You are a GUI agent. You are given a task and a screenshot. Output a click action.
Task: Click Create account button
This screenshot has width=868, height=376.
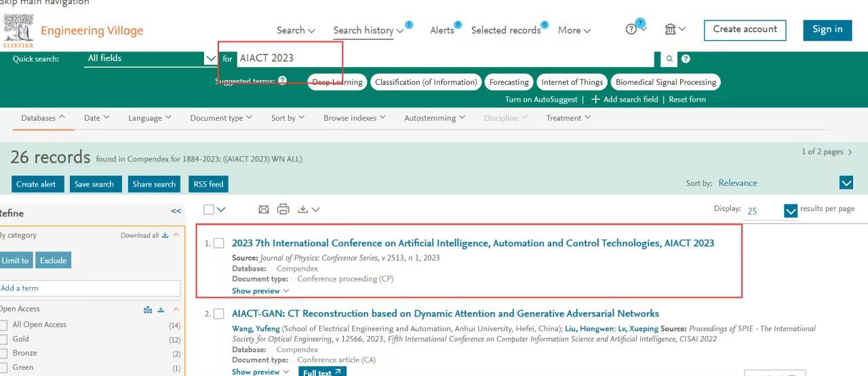(x=745, y=30)
